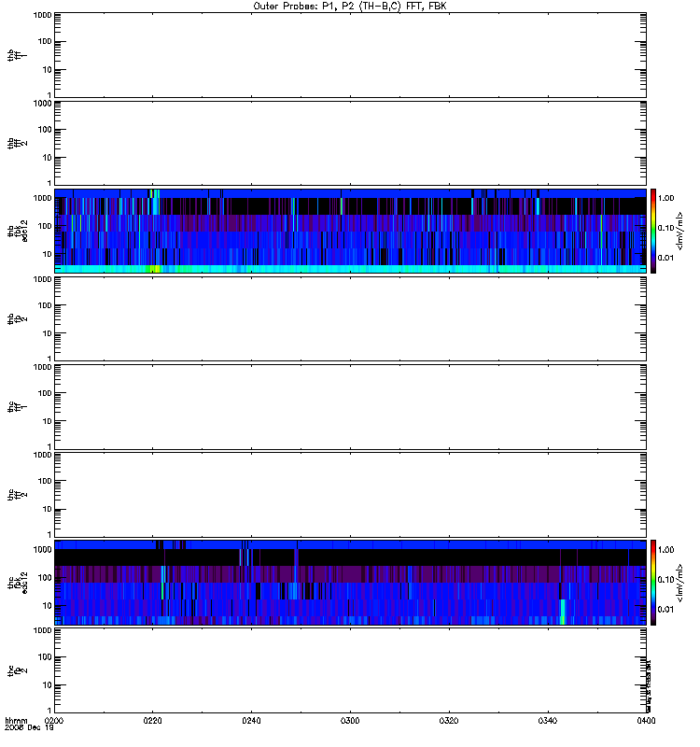
Task: Click the 0320 time axis label
Action: coord(449,720)
